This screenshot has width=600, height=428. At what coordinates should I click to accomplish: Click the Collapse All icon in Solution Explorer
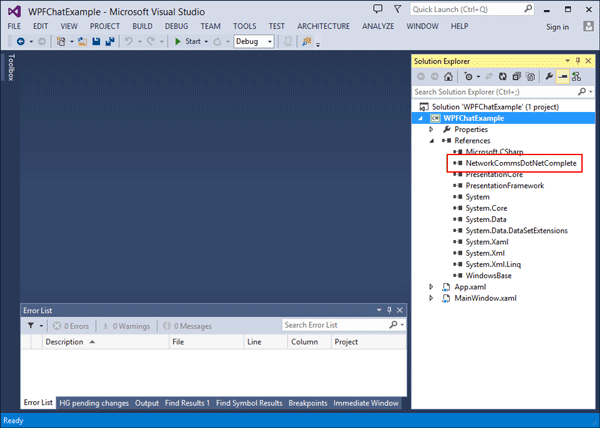517,76
